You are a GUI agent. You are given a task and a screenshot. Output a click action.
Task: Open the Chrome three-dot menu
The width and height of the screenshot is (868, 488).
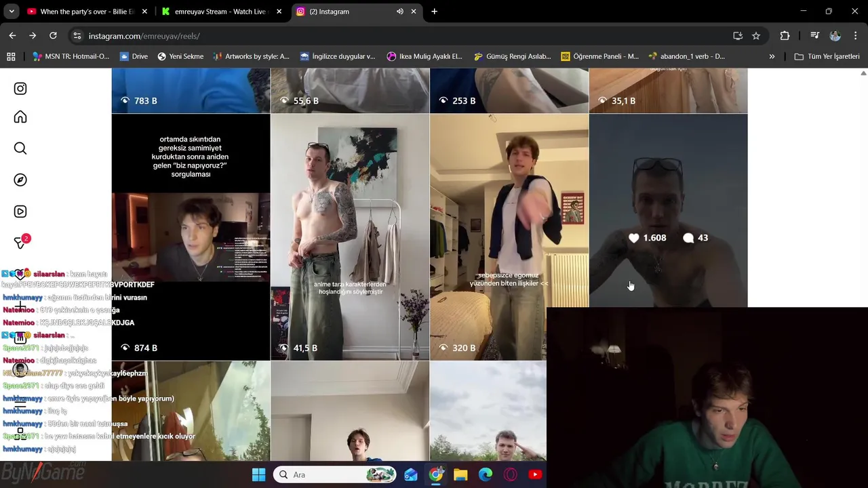[x=856, y=36]
